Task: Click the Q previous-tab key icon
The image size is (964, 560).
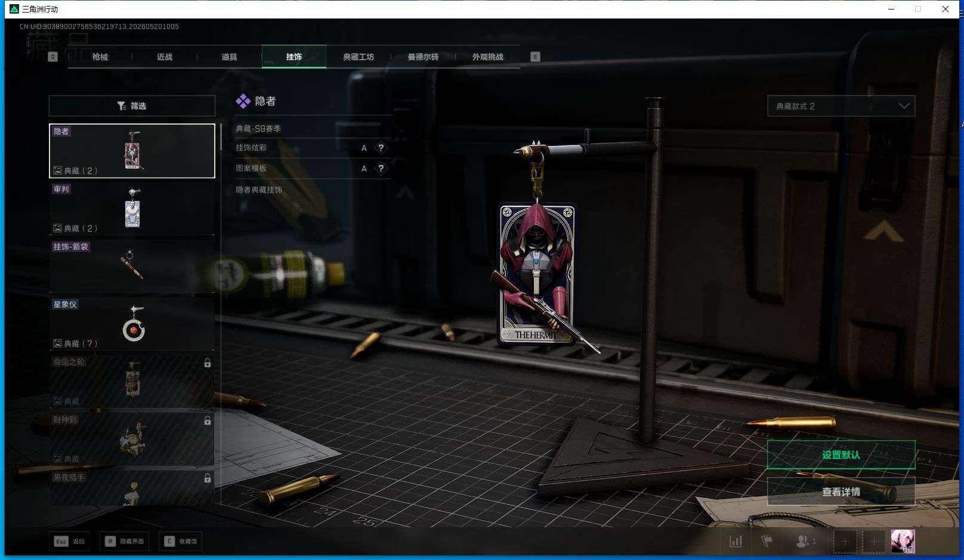Action: coord(52,57)
